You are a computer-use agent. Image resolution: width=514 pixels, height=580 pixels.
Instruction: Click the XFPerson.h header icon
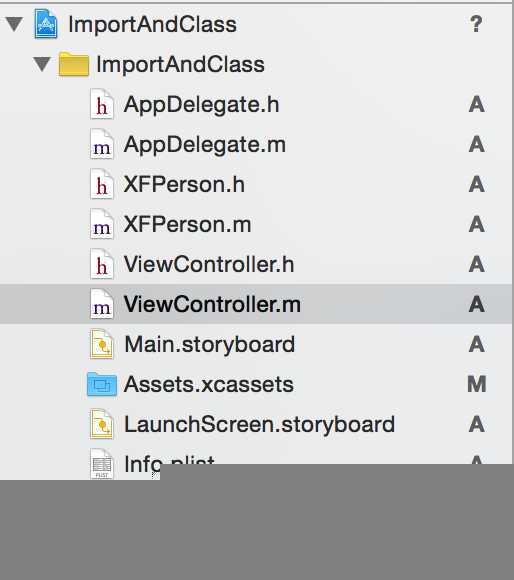102,184
